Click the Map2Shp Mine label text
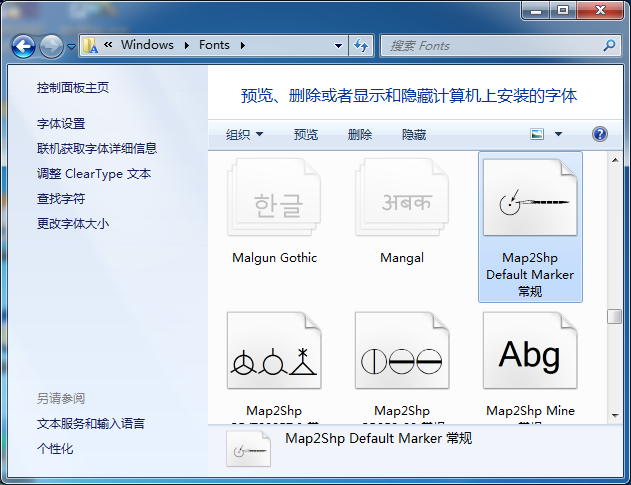Screen dimensions: 631x485 530,411
